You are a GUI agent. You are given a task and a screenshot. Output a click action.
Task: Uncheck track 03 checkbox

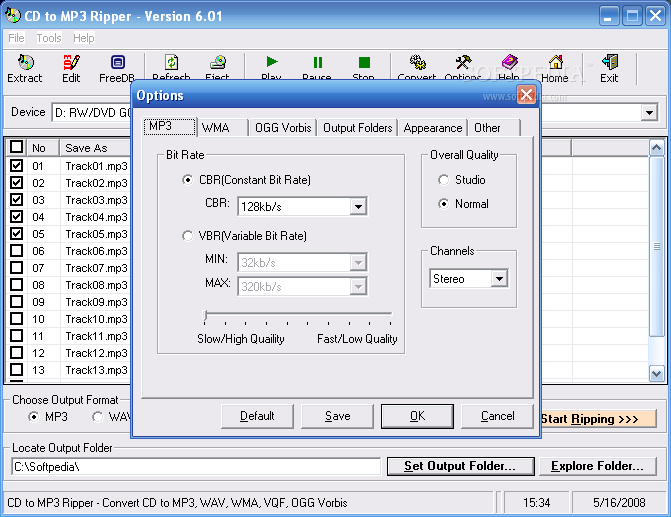pos(16,200)
